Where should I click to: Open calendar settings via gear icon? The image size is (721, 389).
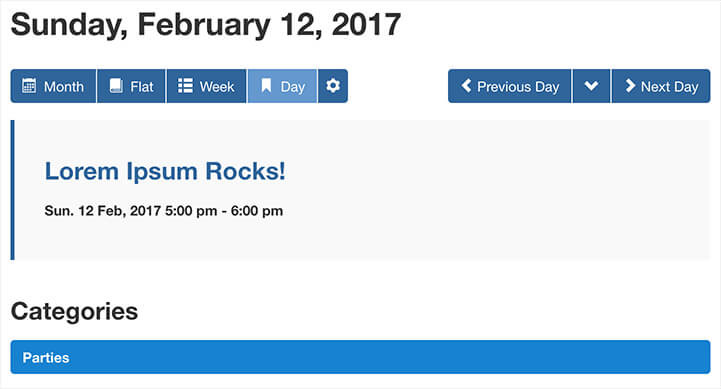pyautogui.click(x=333, y=86)
